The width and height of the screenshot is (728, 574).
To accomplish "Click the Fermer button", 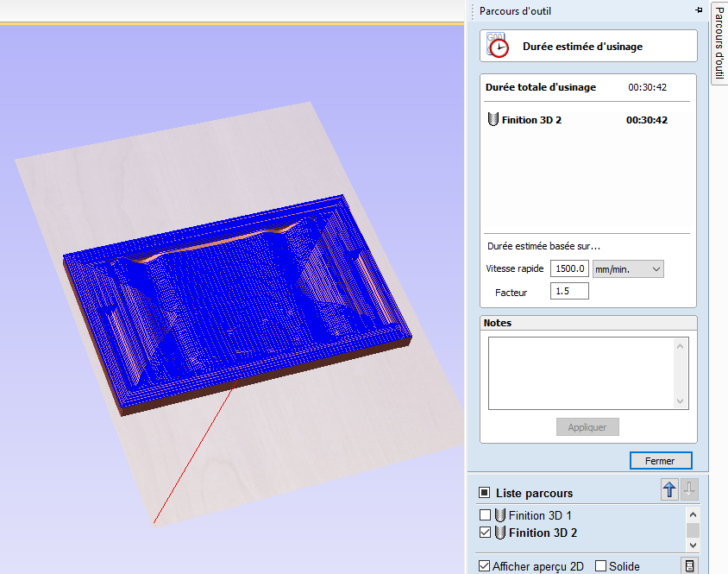I will point(661,461).
